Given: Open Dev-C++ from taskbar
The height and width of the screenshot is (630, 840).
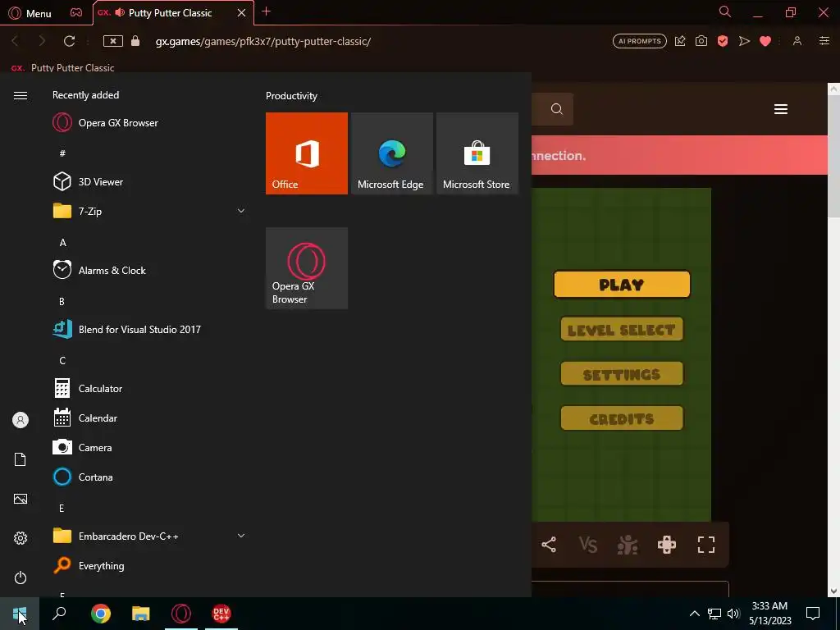Looking at the screenshot, I should [x=221, y=614].
